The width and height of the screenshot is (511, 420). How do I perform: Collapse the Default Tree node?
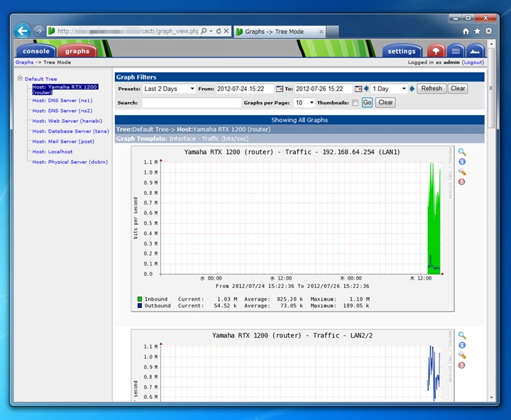click(20, 78)
